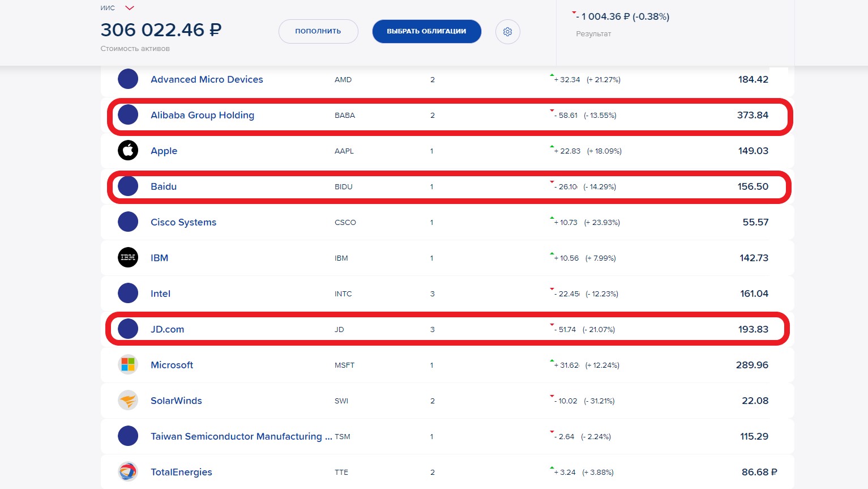The height and width of the screenshot is (489, 868).
Task: Click the BABA ticker text
Action: 345,116
